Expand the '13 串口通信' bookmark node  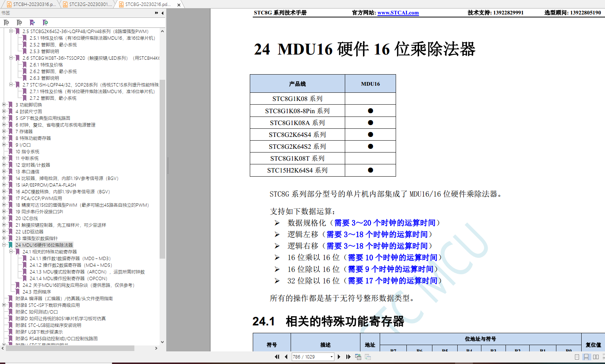[4, 171]
